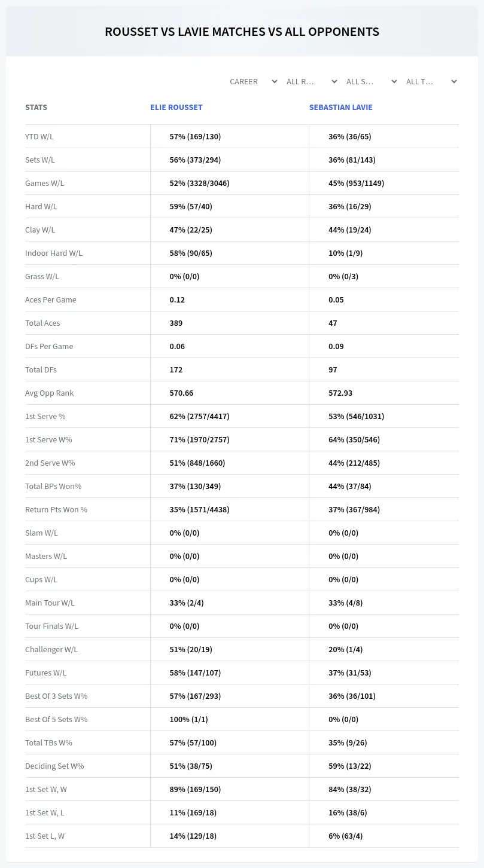Image resolution: width=484 pixels, height=868 pixels.
Task: Select the YTD W/L row label
Action: click(39, 136)
